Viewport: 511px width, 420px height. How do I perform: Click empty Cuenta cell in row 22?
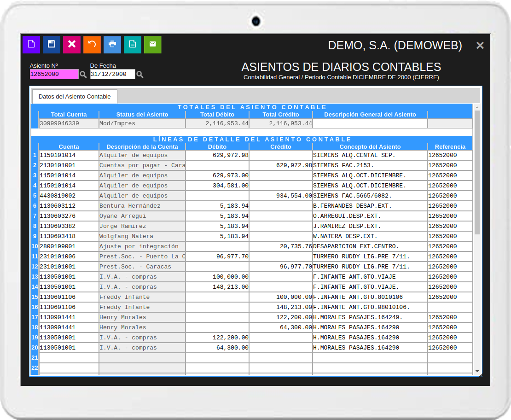[x=69, y=367]
